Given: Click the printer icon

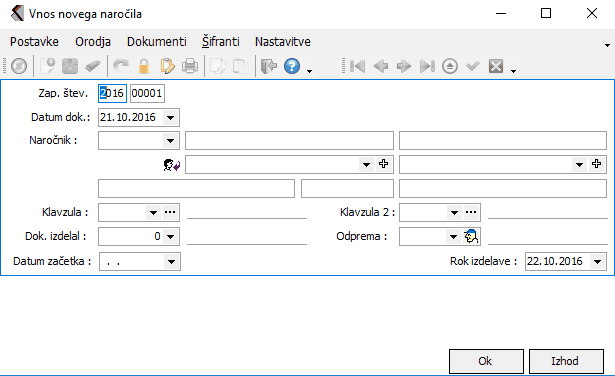Looking at the screenshot, I should [x=190, y=66].
